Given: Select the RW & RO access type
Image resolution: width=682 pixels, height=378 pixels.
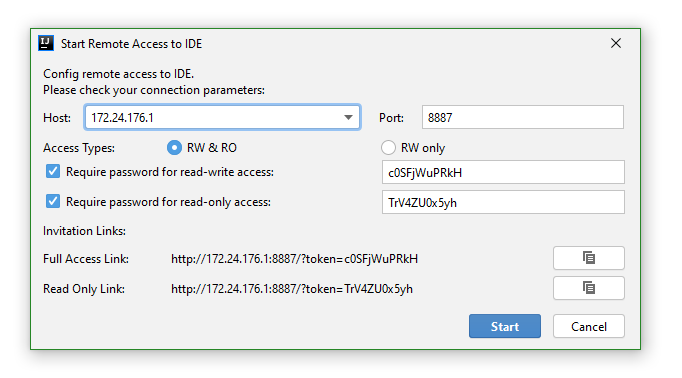Looking at the screenshot, I should (174, 148).
